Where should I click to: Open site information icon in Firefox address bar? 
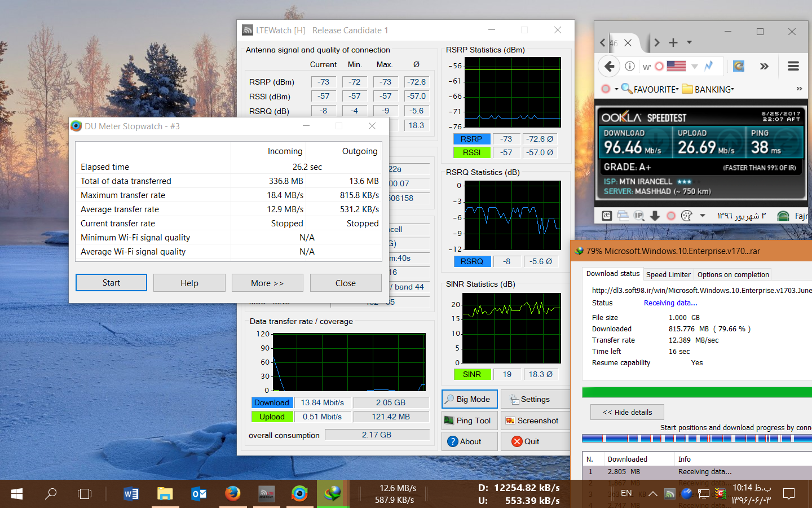[630, 66]
